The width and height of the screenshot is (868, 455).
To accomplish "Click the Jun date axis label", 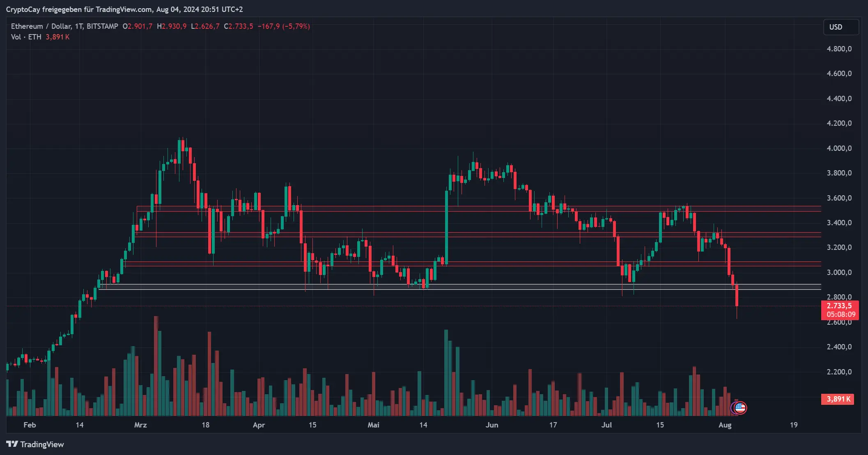I will tap(491, 425).
